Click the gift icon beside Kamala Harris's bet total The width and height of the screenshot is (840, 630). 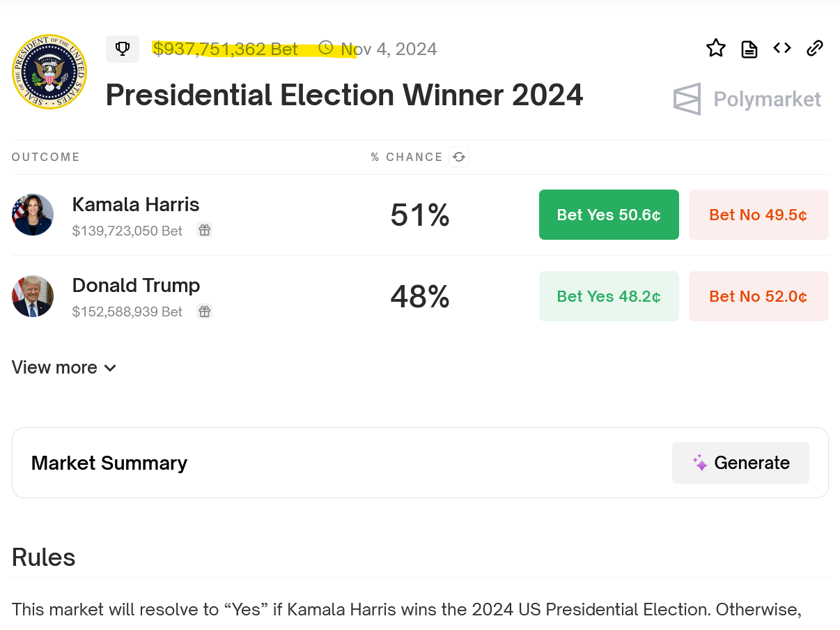[x=204, y=229]
